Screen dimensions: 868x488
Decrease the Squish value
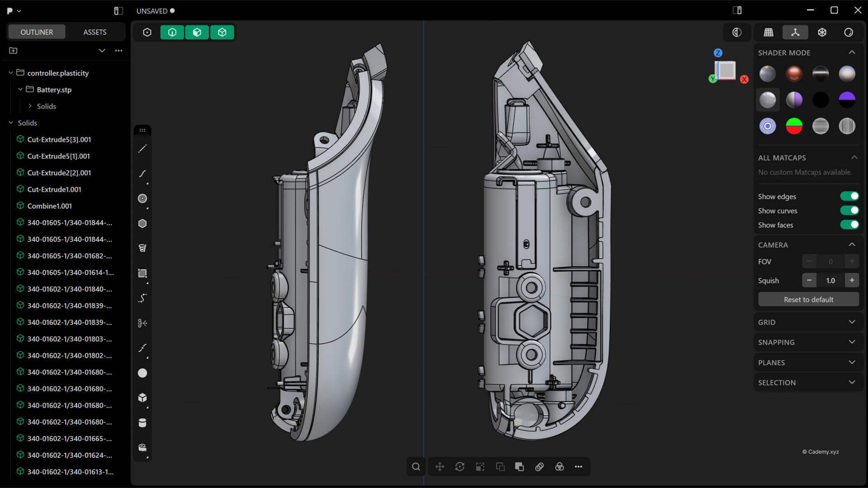(809, 280)
